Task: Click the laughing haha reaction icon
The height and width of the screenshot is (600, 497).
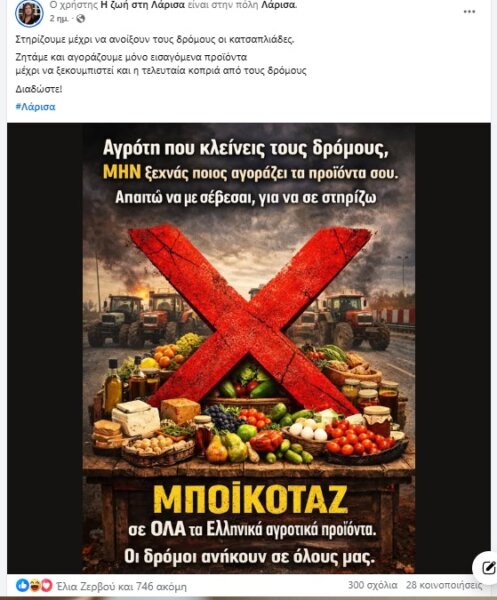Action: click(x=34, y=585)
